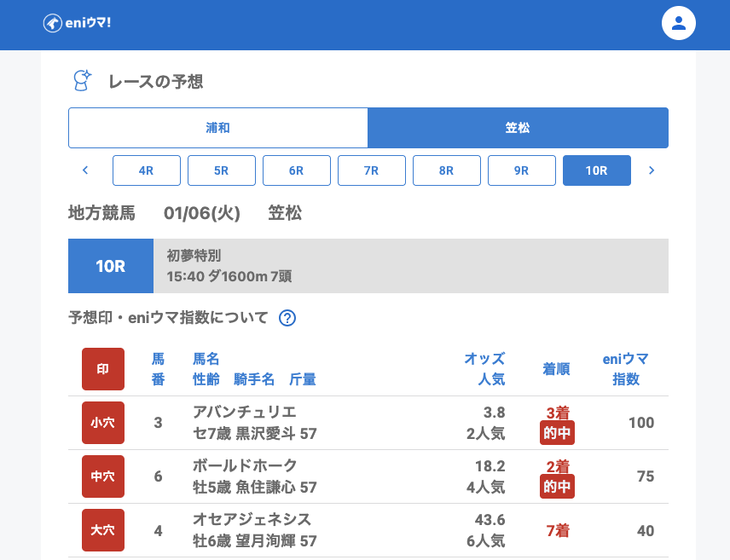
Task: Switch to the 浦和 racetrack tab
Action: pyautogui.click(x=218, y=128)
